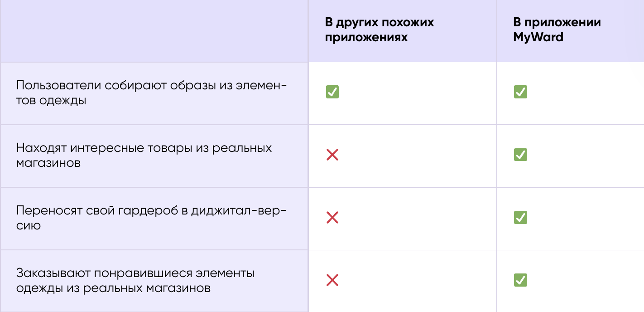The image size is (644, 312).
Task: Click the row label "Переносят свой гардероб в диджитал-версию"
Action: [x=151, y=218]
